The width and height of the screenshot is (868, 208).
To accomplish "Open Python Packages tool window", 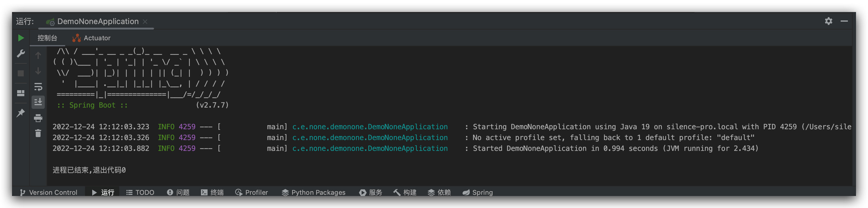I will [314, 192].
